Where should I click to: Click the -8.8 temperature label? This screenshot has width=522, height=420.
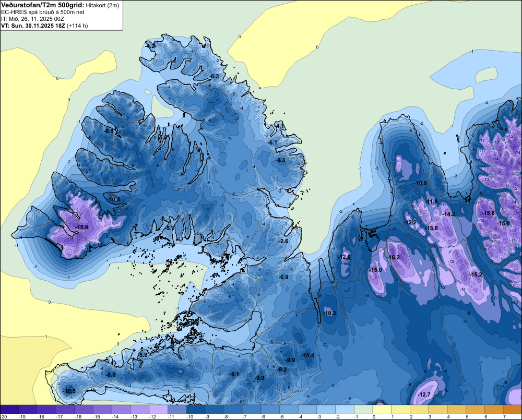click(x=109, y=131)
